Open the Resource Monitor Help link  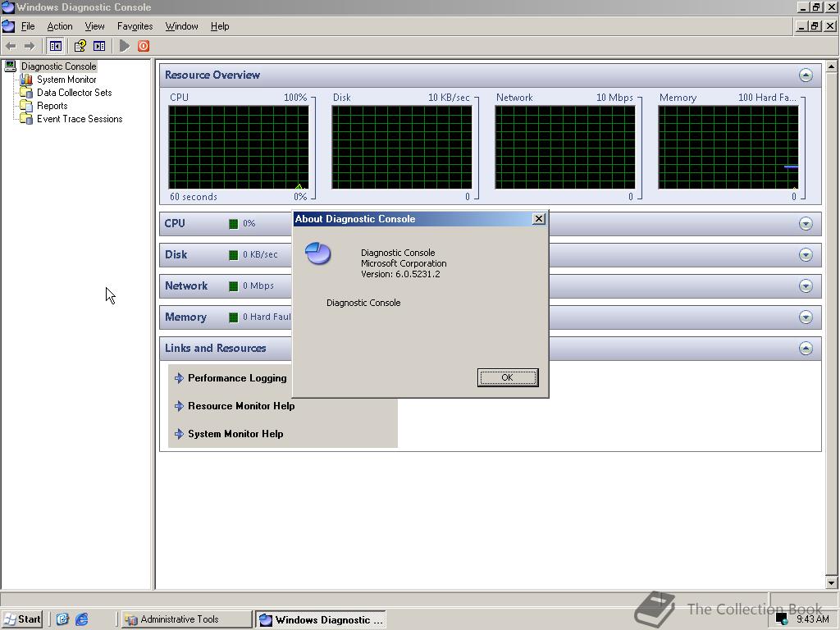241,406
